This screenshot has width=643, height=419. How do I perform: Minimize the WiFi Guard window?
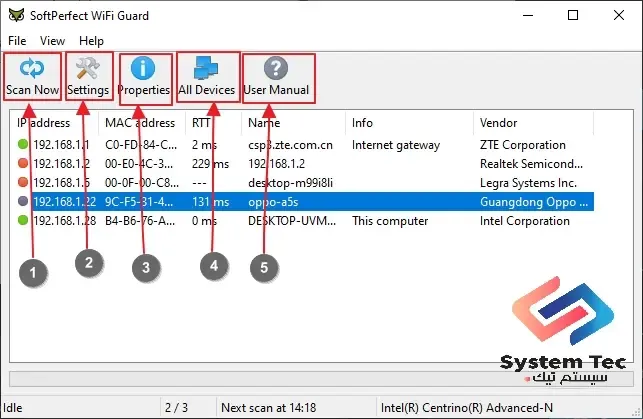click(x=528, y=16)
